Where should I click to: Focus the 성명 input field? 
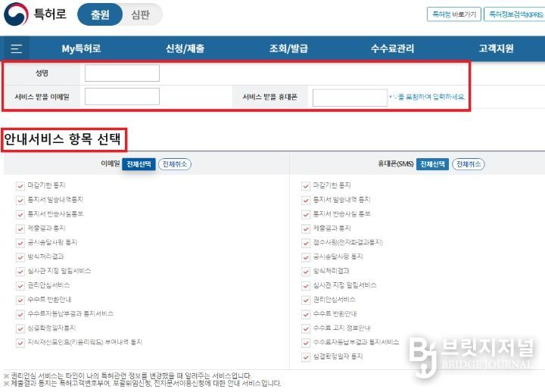tap(122, 73)
